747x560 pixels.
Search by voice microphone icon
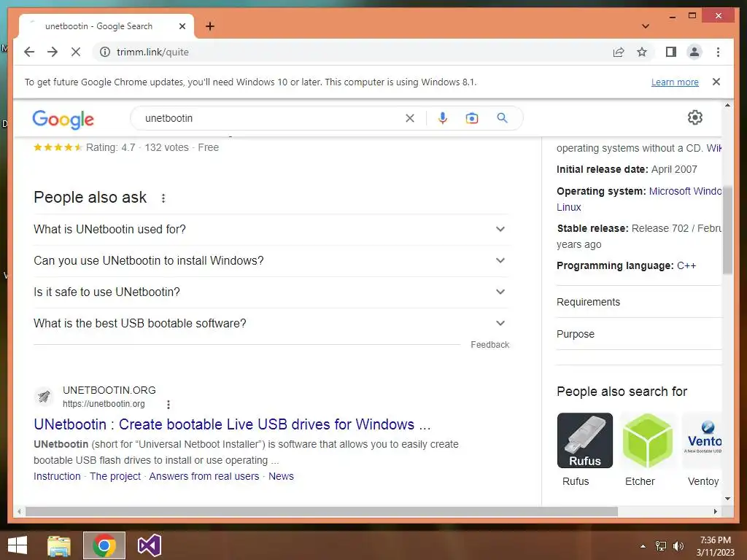443,118
